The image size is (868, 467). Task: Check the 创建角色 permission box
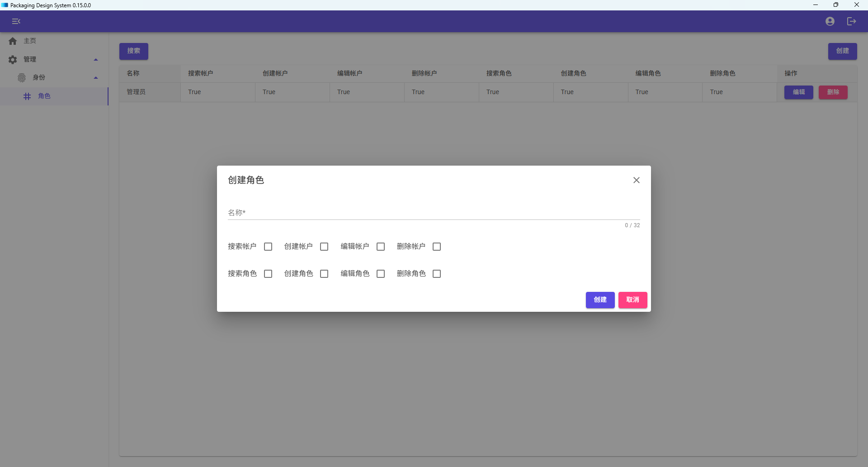point(324,274)
